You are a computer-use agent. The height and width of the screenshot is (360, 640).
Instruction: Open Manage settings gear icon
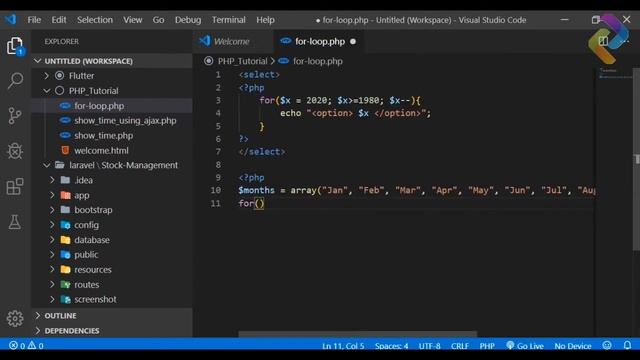pyautogui.click(x=15, y=318)
